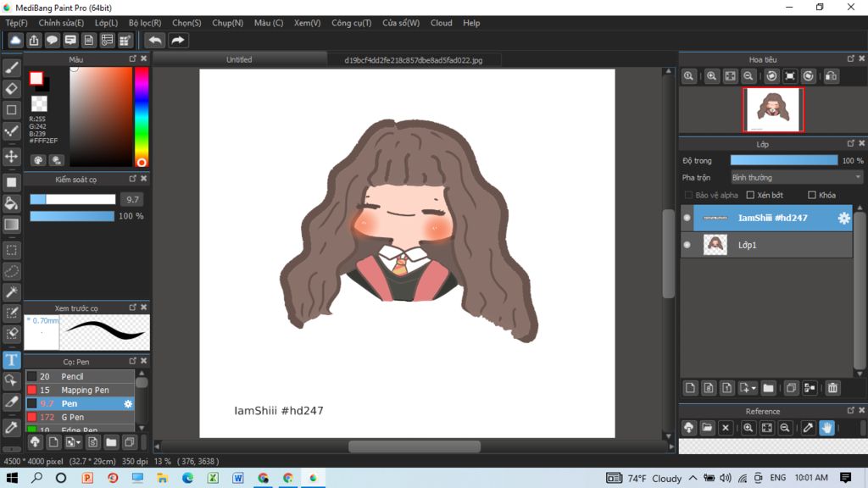Select the Select Pen tool
Image resolution: width=868 pixels, height=488 pixels.
click(12, 313)
